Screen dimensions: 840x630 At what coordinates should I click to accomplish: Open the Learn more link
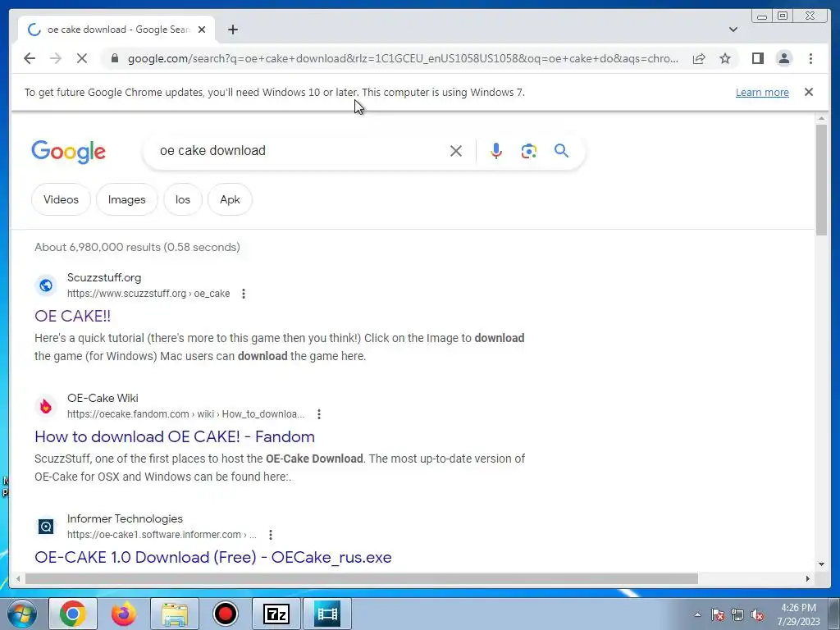762,92
